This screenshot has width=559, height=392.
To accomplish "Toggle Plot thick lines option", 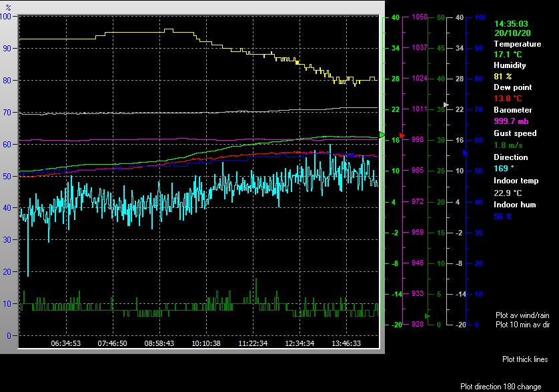I will pos(525,359).
